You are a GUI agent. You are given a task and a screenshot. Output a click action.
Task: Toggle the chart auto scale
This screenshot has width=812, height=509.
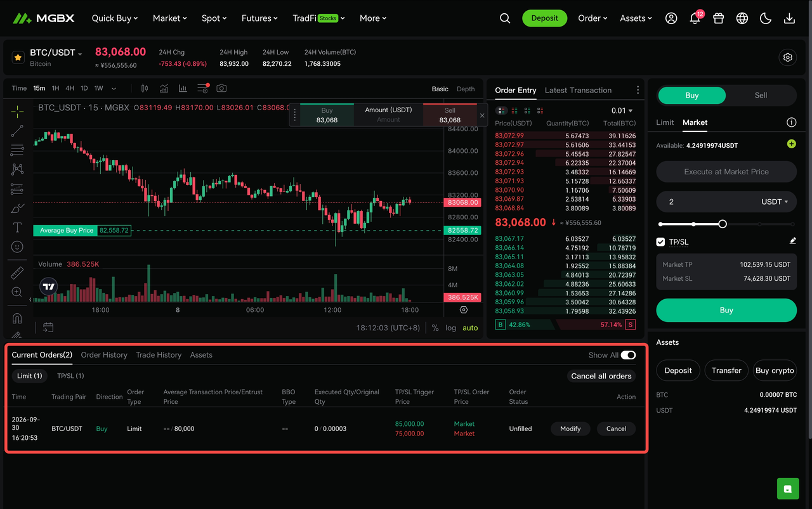470,328
